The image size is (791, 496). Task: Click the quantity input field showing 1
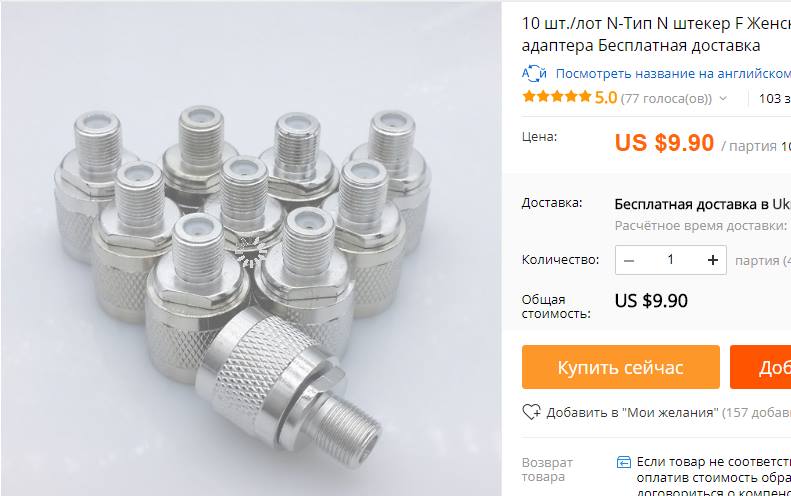(670, 260)
